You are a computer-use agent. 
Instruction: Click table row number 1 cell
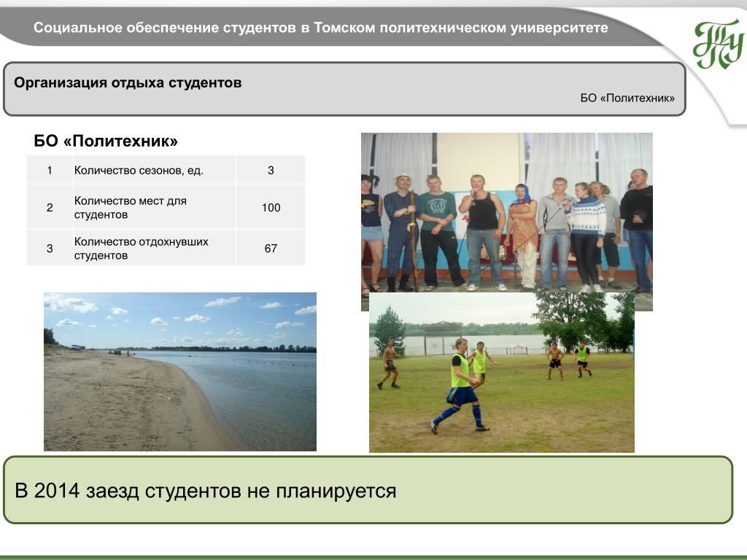coord(50,170)
